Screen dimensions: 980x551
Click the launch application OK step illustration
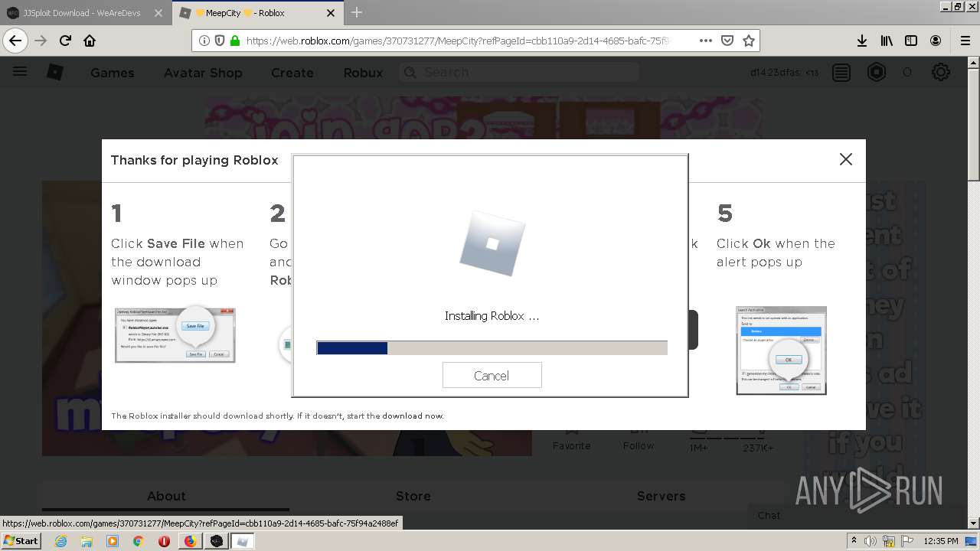(781, 350)
